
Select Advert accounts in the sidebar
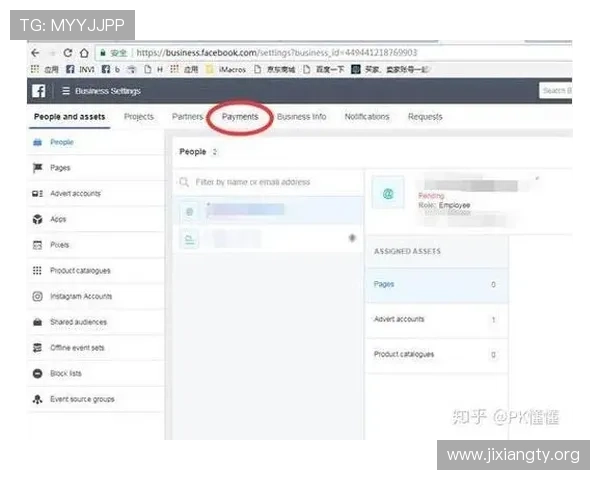coord(75,194)
